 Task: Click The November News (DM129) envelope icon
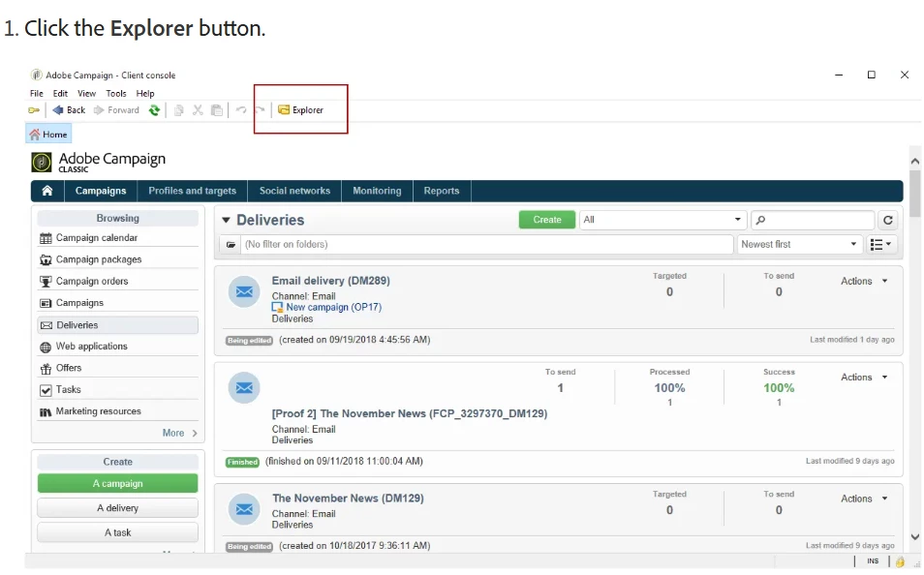tap(244, 509)
